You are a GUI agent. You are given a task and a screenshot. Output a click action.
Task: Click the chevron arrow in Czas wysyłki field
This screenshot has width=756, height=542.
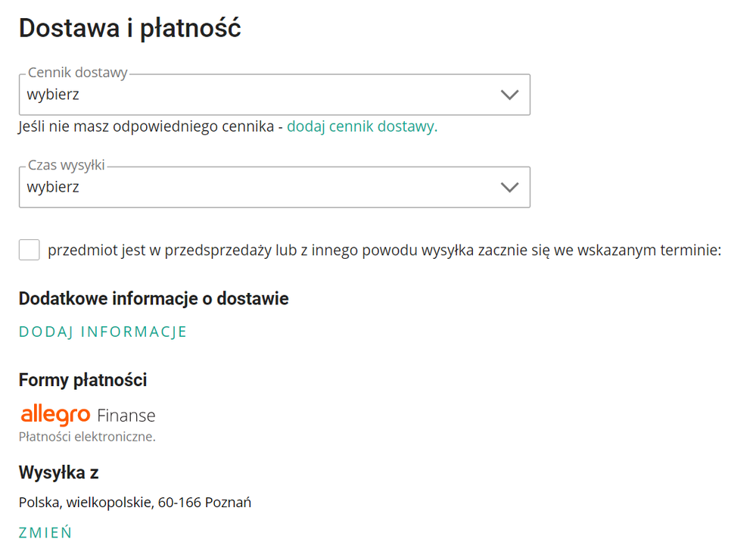[509, 187]
